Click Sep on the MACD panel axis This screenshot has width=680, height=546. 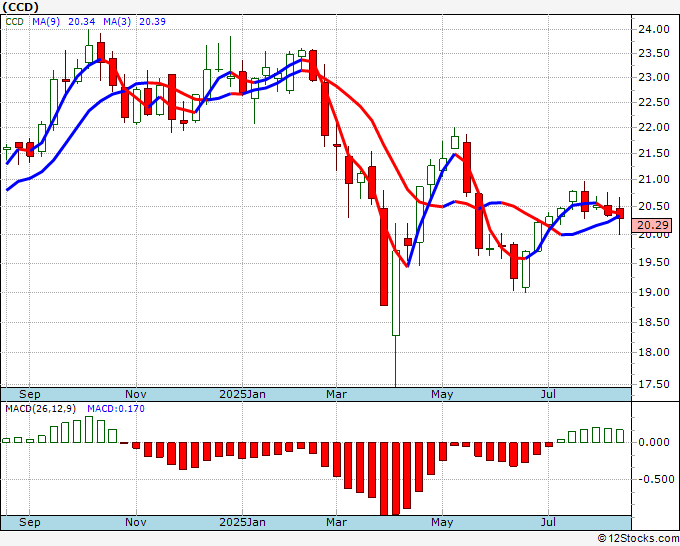29,522
